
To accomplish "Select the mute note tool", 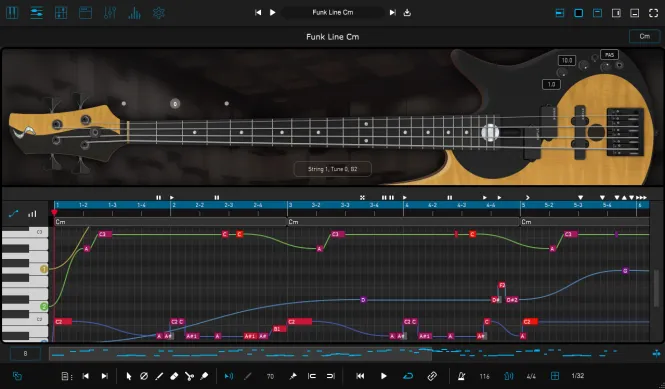I will [x=144, y=376].
